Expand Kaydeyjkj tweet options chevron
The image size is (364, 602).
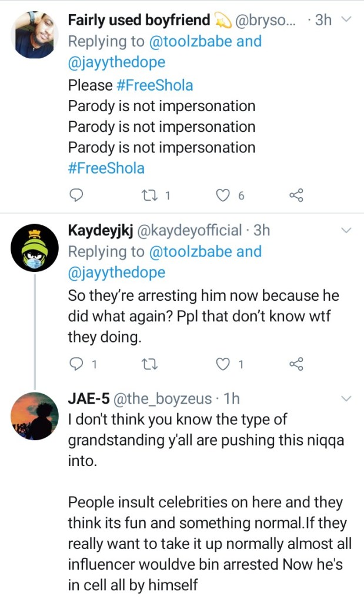tap(346, 230)
